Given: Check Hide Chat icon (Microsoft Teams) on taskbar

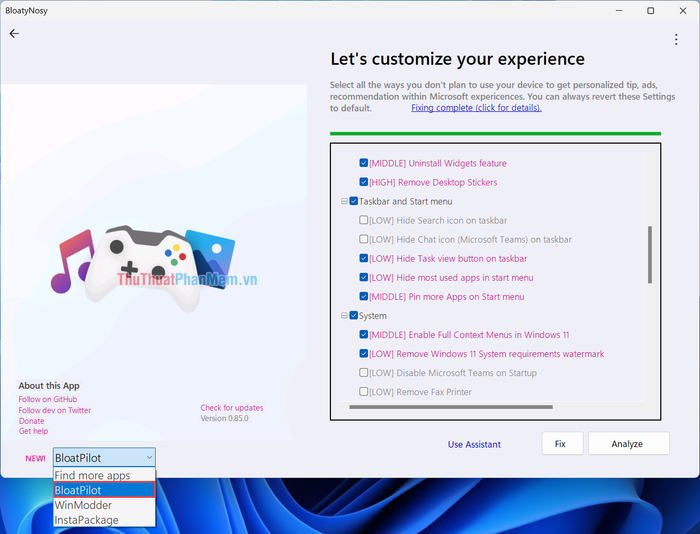Looking at the screenshot, I should coord(363,239).
